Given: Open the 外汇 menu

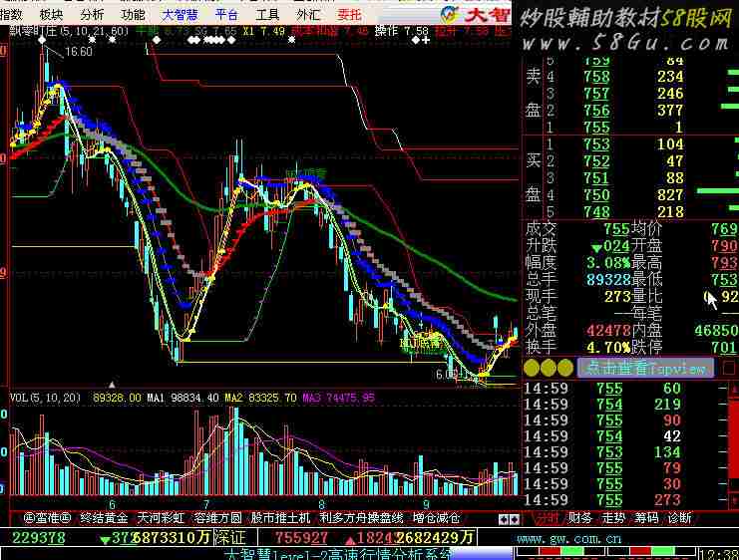Looking at the screenshot, I should tap(308, 15).
